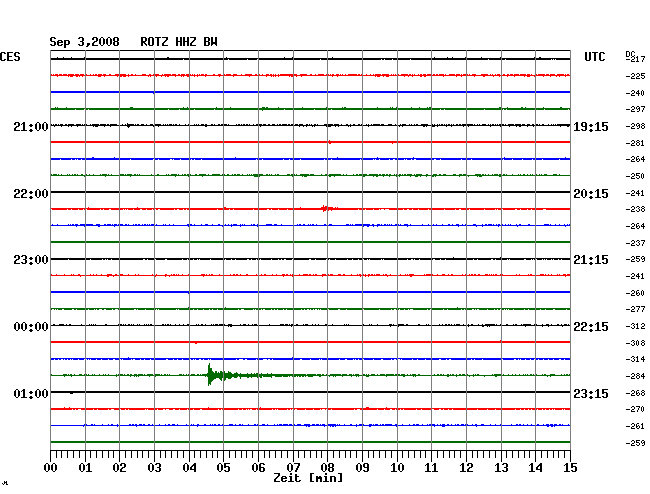Select minute tick label 00

pos(51,468)
